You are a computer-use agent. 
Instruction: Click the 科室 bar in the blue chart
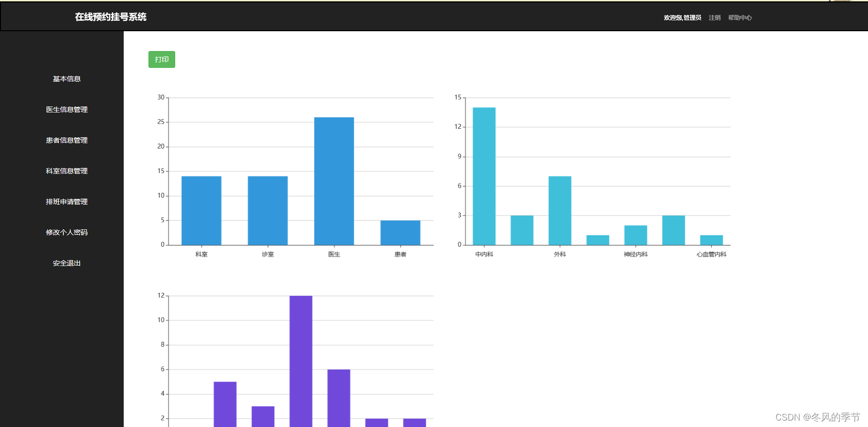point(201,211)
